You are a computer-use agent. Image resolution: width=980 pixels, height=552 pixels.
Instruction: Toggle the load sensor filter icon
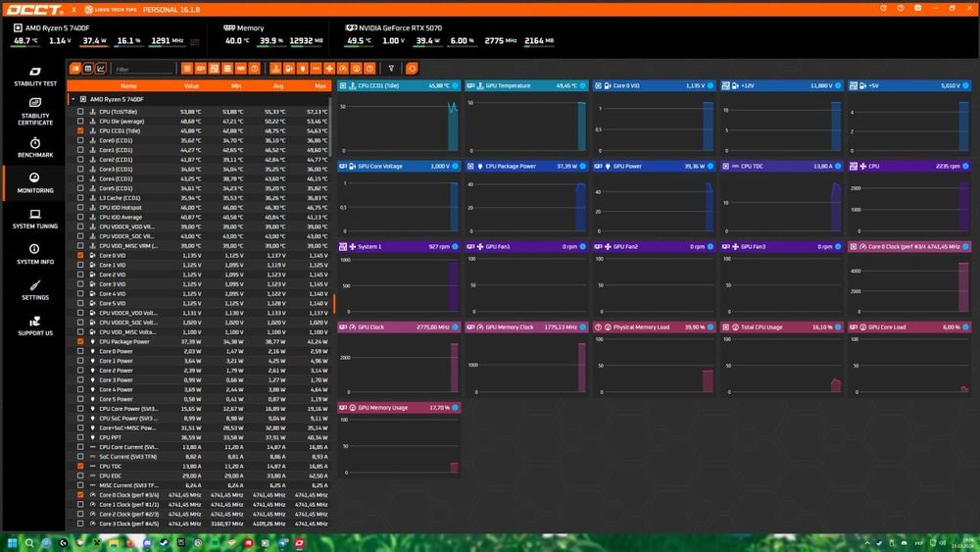coord(357,68)
